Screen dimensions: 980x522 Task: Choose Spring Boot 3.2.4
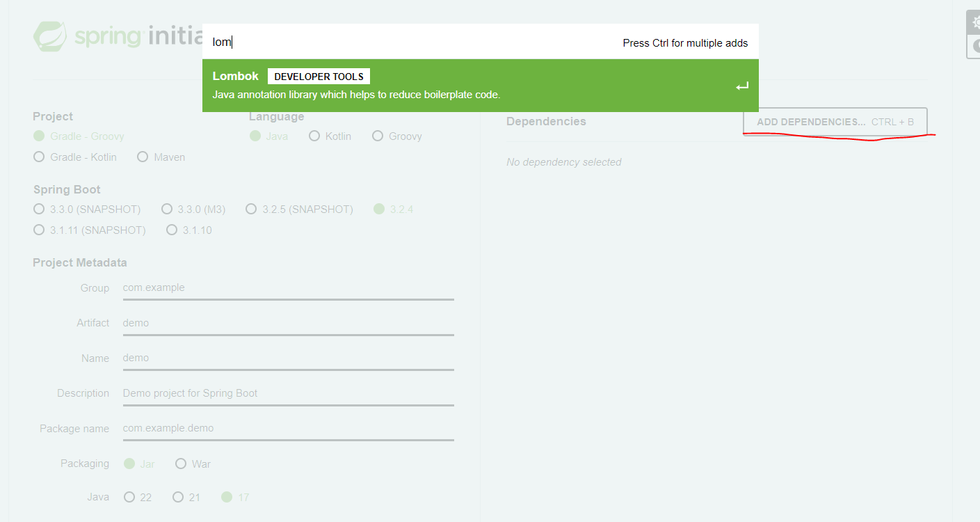(x=394, y=209)
